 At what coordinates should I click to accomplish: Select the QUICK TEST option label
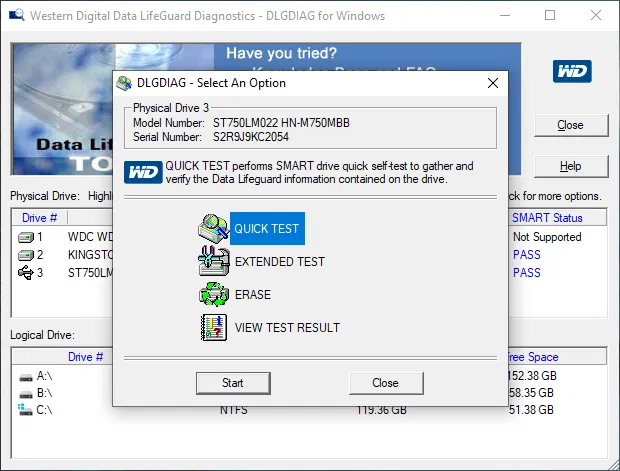coord(267,229)
